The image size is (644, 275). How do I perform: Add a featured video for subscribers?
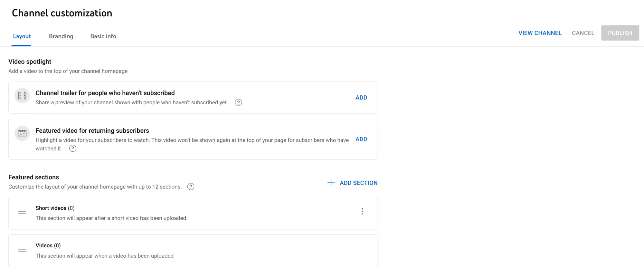tap(361, 139)
